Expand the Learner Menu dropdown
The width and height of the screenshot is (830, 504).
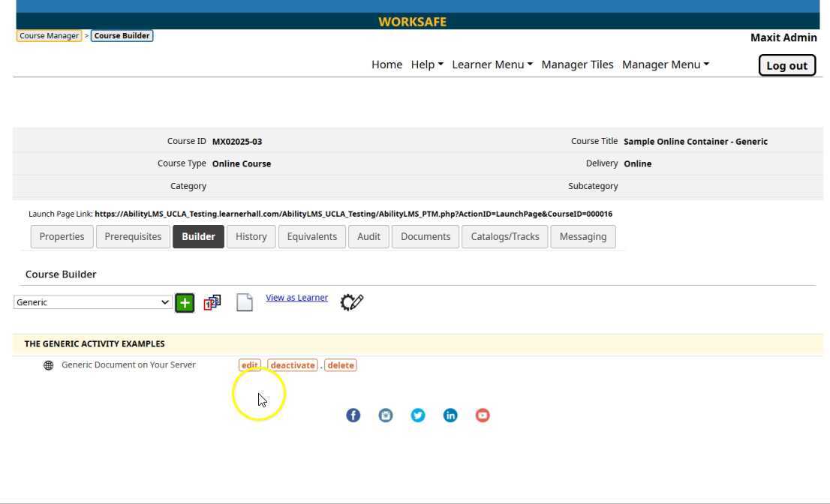(492, 64)
